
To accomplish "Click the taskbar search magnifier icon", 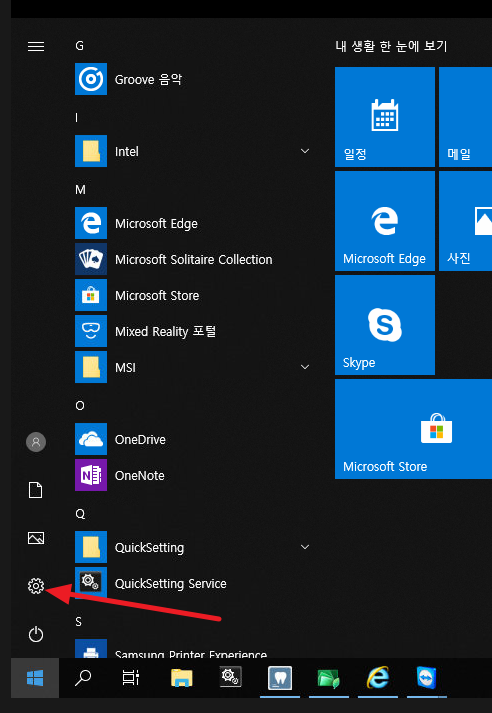I will (83, 678).
